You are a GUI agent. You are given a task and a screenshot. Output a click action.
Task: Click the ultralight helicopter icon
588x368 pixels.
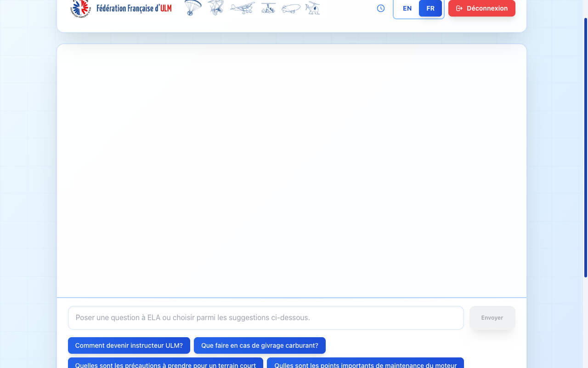coord(312,8)
